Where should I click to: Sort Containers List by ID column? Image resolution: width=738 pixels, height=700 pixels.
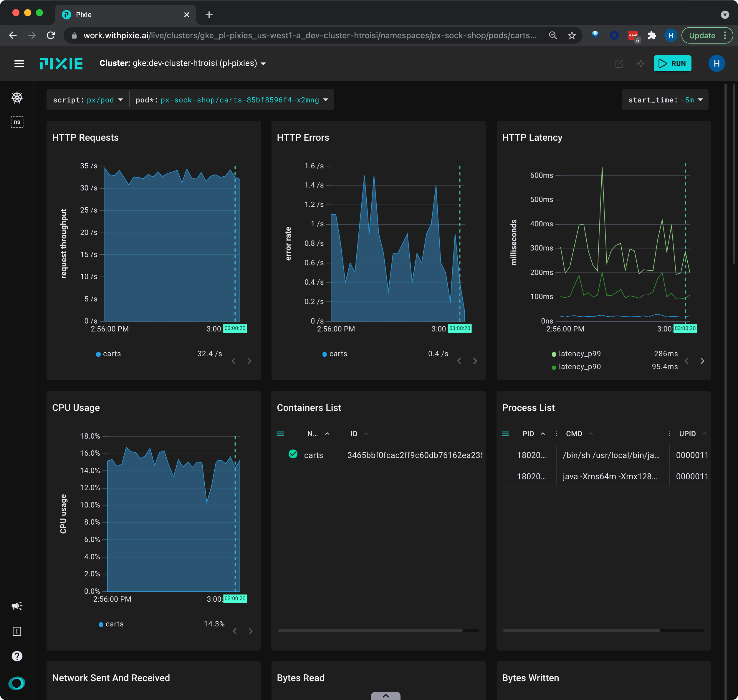click(354, 434)
